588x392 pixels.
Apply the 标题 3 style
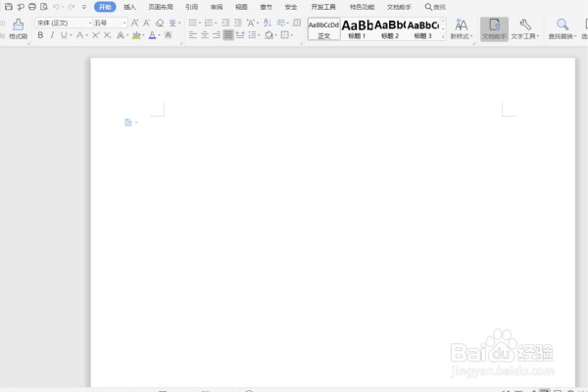pos(423,28)
